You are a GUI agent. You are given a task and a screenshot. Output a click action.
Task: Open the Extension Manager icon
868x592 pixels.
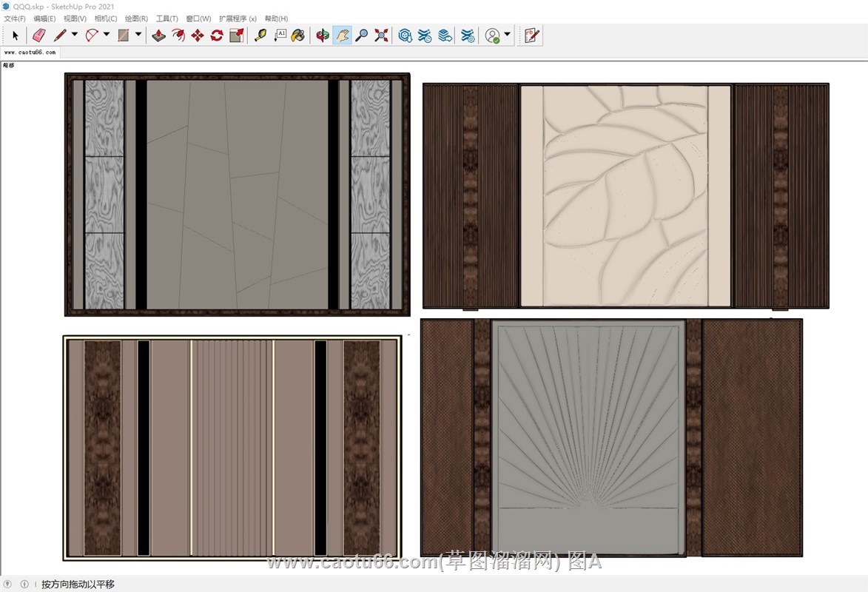468,35
